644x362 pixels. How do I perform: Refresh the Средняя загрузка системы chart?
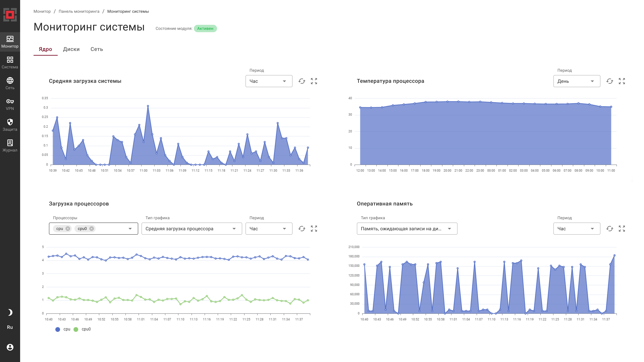point(302,81)
